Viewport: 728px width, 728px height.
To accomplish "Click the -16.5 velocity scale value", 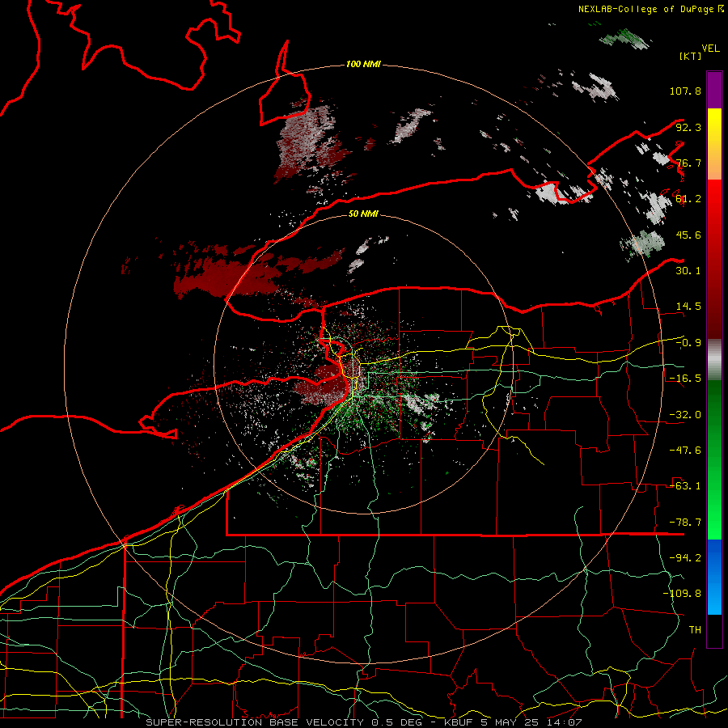I will pyautogui.click(x=685, y=379).
